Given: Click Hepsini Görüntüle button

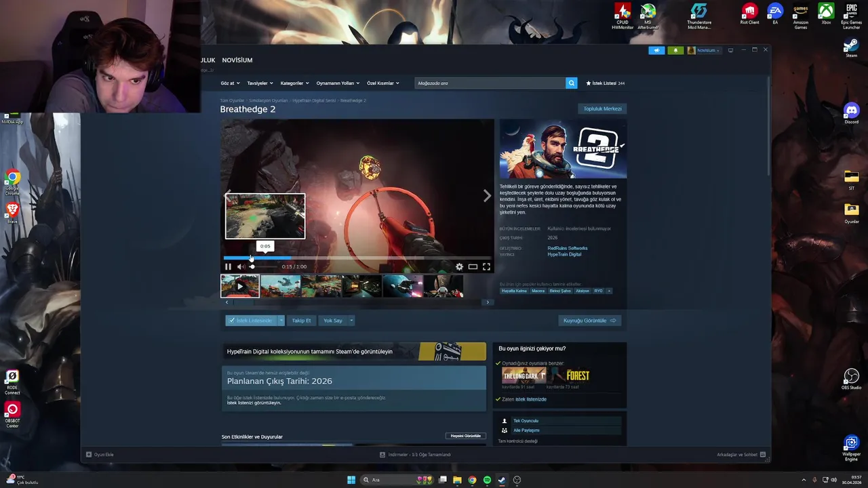Looking at the screenshot, I should pos(466,436).
